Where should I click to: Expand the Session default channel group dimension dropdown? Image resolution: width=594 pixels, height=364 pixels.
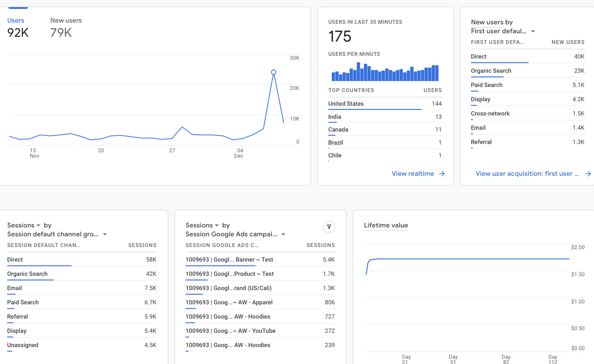click(105, 234)
